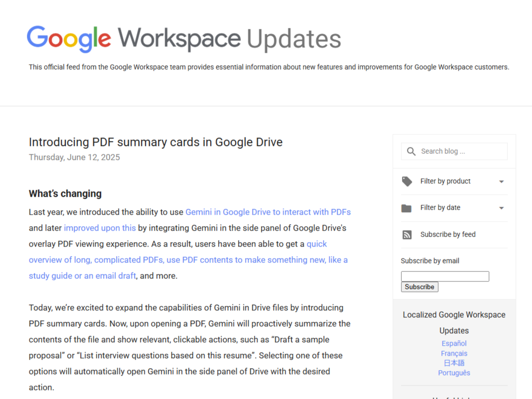Click the search magnifier icon in the blog sidebar

tap(411, 151)
